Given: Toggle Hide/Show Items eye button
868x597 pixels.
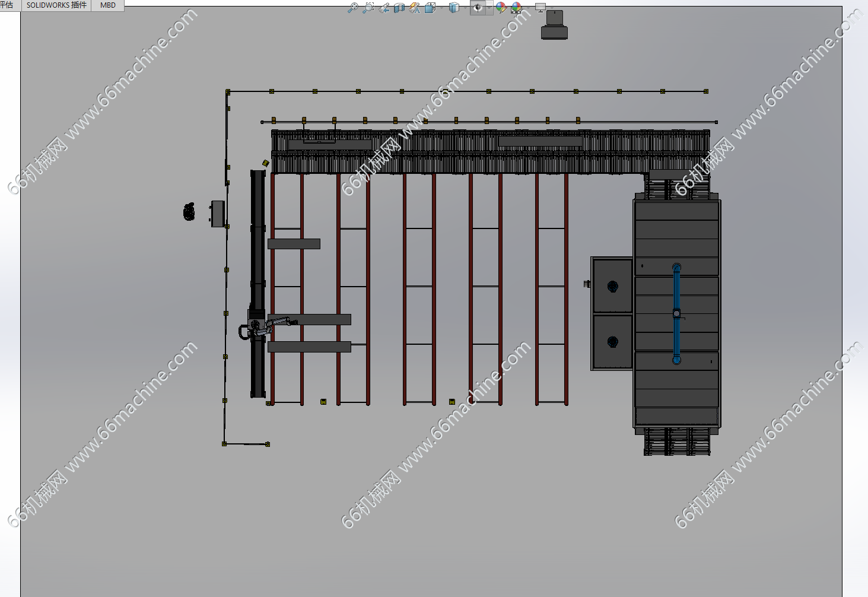Looking at the screenshot, I should [x=477, y=8].
